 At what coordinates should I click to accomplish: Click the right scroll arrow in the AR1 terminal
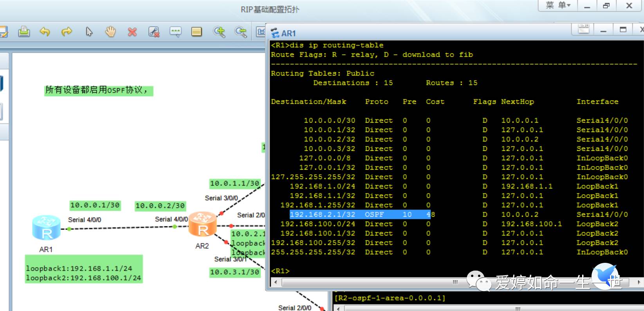pos(639,282)
